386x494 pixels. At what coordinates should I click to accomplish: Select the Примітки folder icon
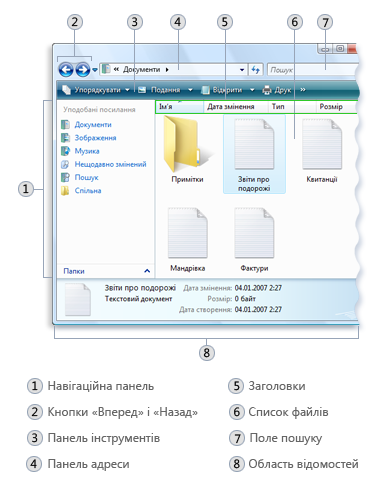click(x=187, y=144)
